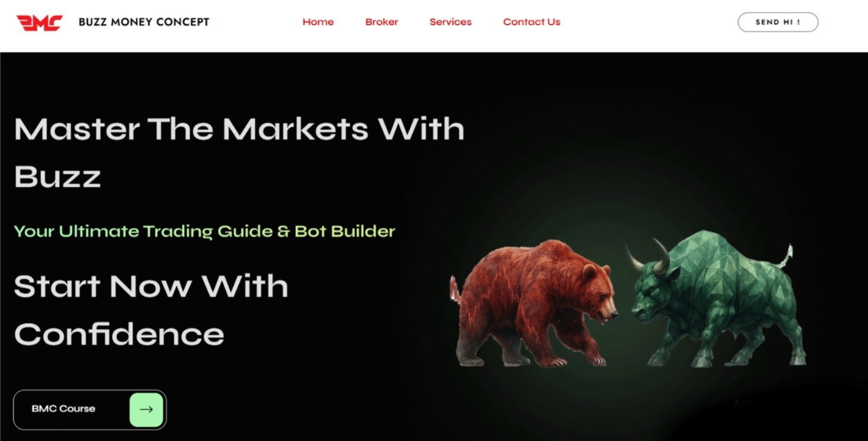Click the BMC Course label text

63,408
